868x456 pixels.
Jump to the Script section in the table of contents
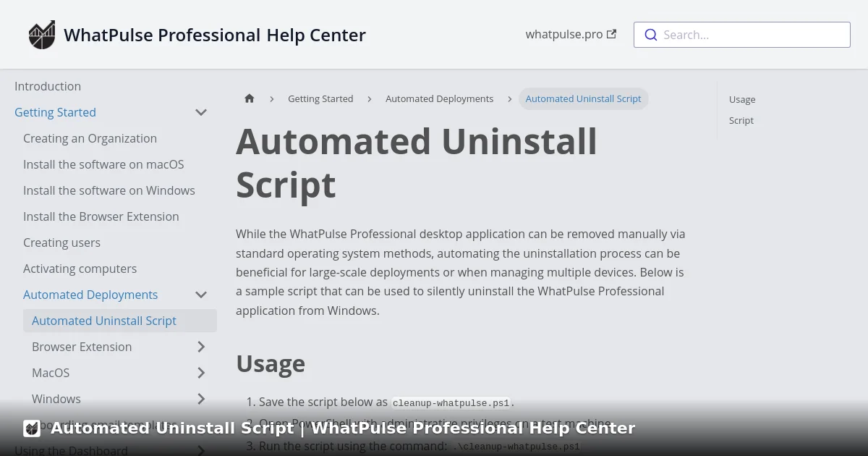741,121
